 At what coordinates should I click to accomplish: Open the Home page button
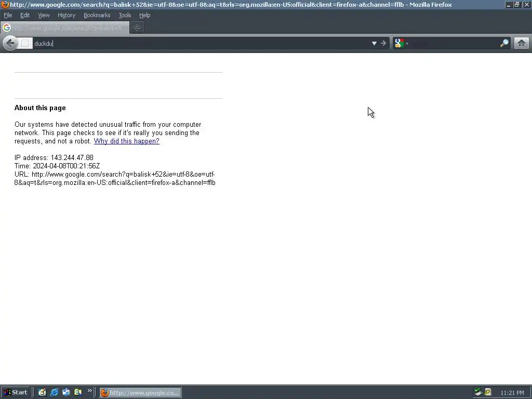522,43
